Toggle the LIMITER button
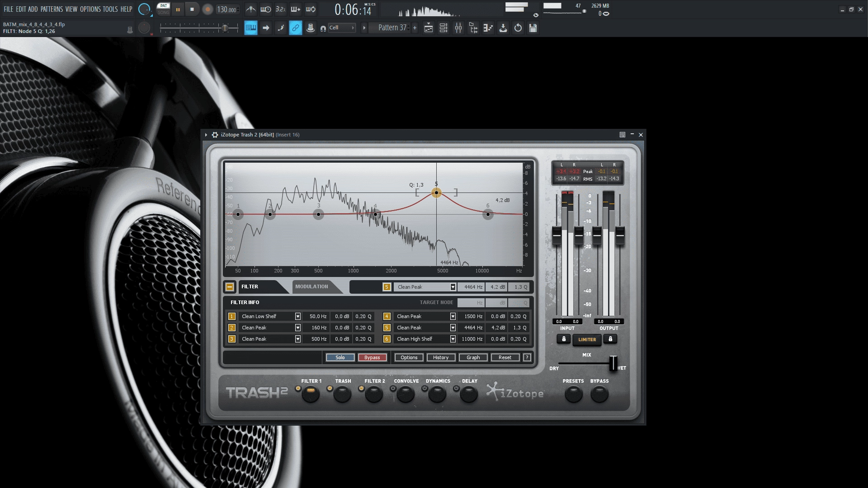Screen dimensions: 868x488 tap(587, 339)
